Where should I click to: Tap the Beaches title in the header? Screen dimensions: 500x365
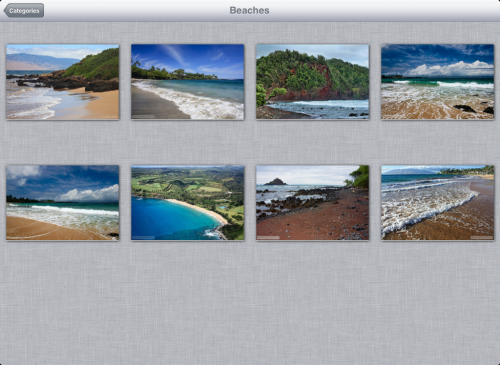coord(249,10)
